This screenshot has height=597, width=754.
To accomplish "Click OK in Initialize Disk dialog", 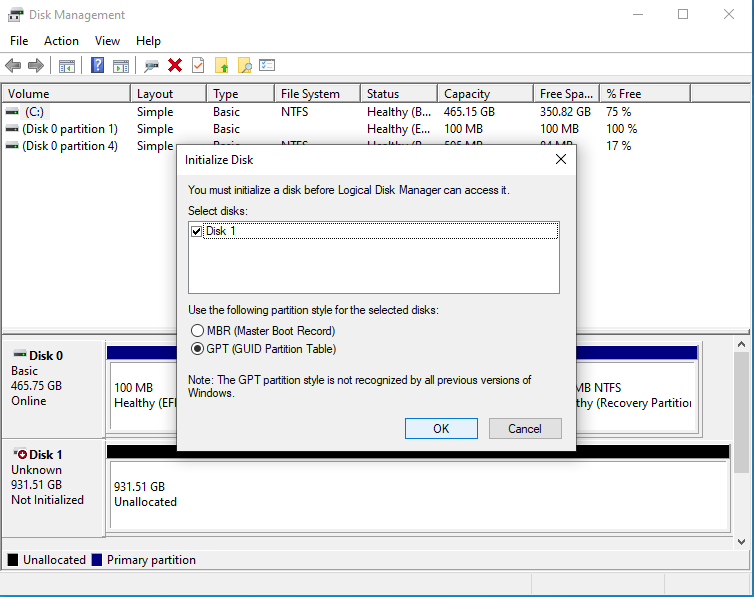I will click(x=441, y=428).
